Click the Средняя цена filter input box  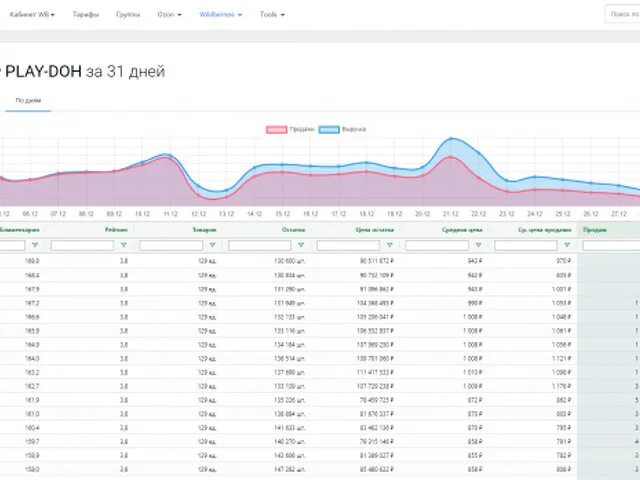pos(437,245)
